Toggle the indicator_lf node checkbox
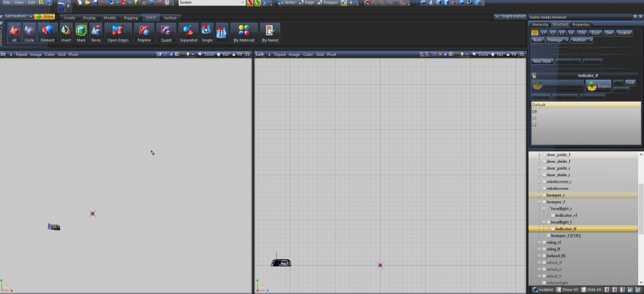This screenshot has height=294, width=644. point(553,228)
